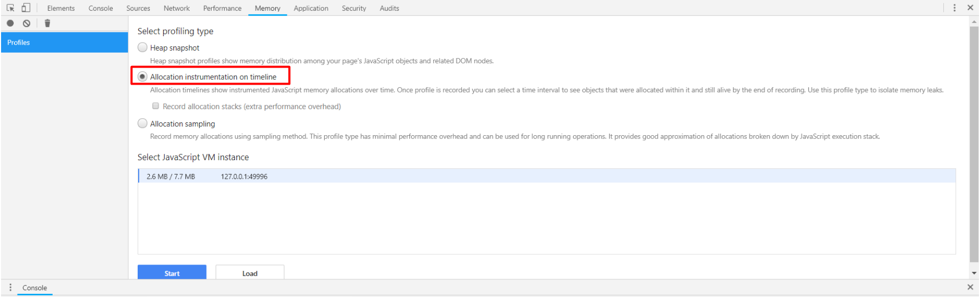Select Allocation instrumentation on timeline option

(142, 77)
